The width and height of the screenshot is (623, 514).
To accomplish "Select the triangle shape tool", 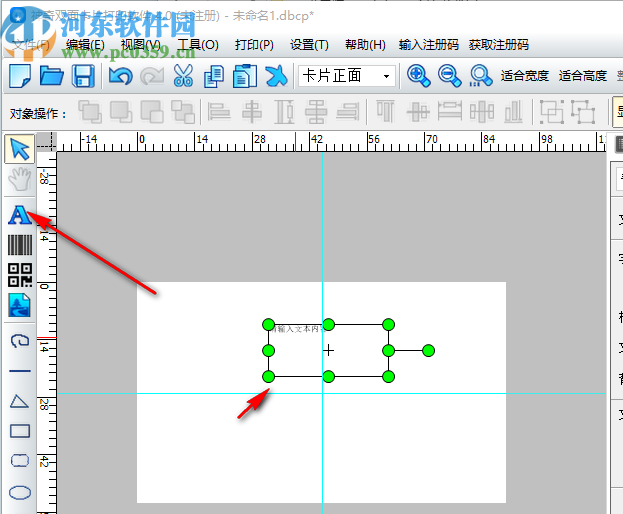I will pos(19,401).
